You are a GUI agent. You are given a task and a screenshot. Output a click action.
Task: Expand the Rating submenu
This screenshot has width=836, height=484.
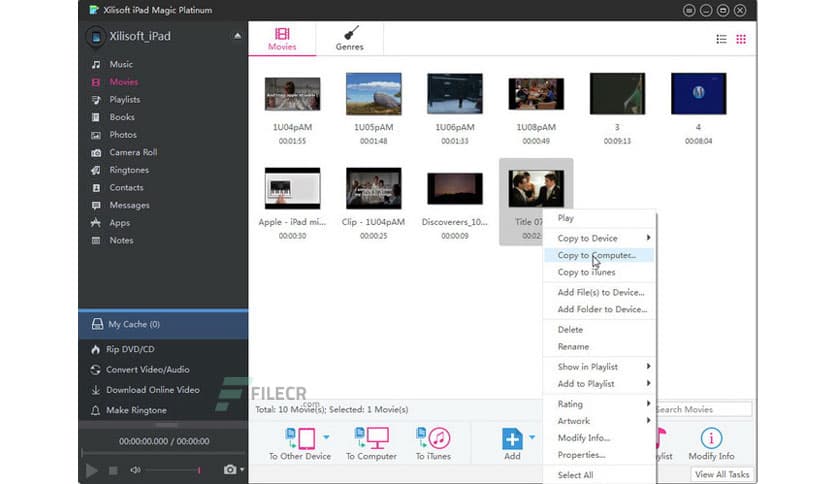click(x=648, y=404)
